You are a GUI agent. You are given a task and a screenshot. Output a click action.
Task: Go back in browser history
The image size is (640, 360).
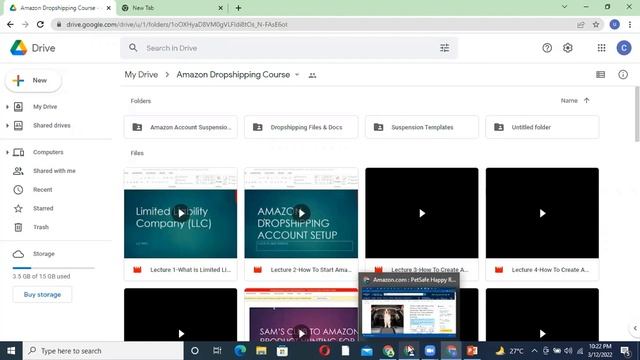tap(11, 24)
